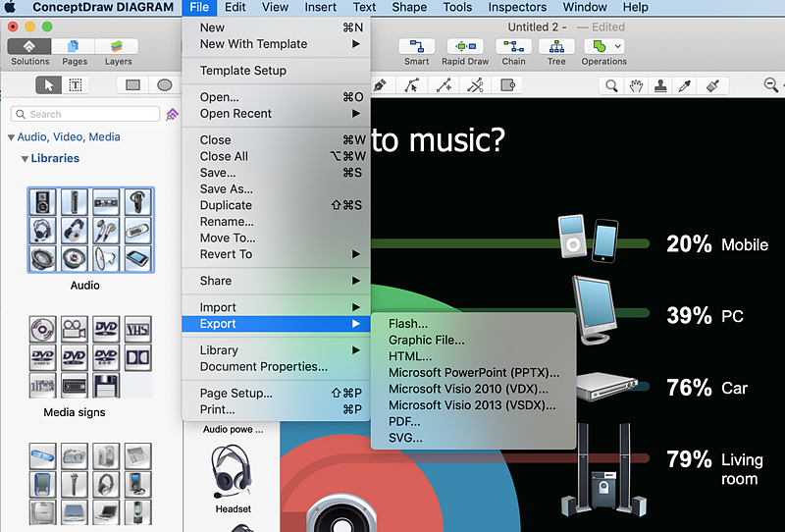Viewport: 785px width, 532px height.
Task: Select the rectangle shape tool
Action: pyautogui.click(x=132, y=85)
